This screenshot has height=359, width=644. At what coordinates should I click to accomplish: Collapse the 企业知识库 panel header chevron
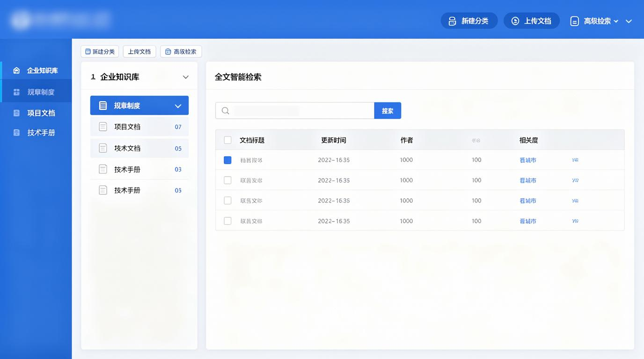(x=186, y=77)
